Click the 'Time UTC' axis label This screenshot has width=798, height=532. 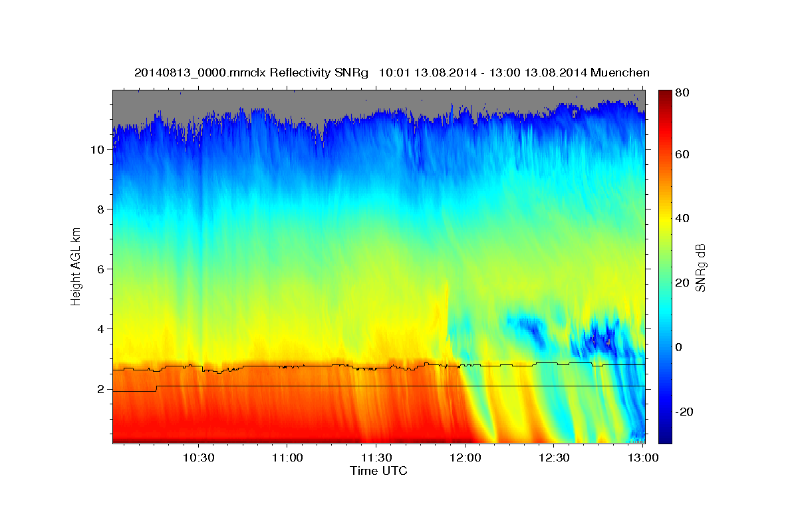click(378, 471)
